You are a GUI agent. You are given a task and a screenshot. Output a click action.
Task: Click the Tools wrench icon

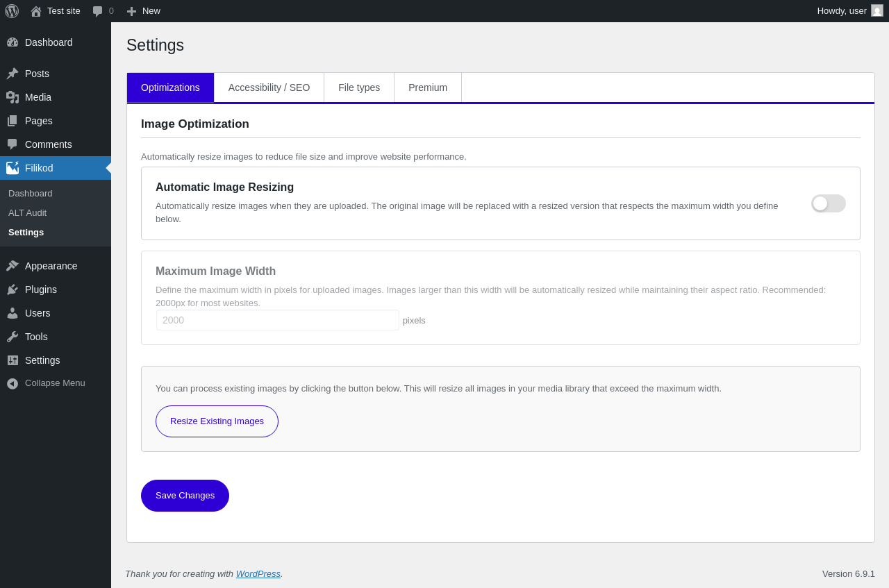click(x=13, y=337)
